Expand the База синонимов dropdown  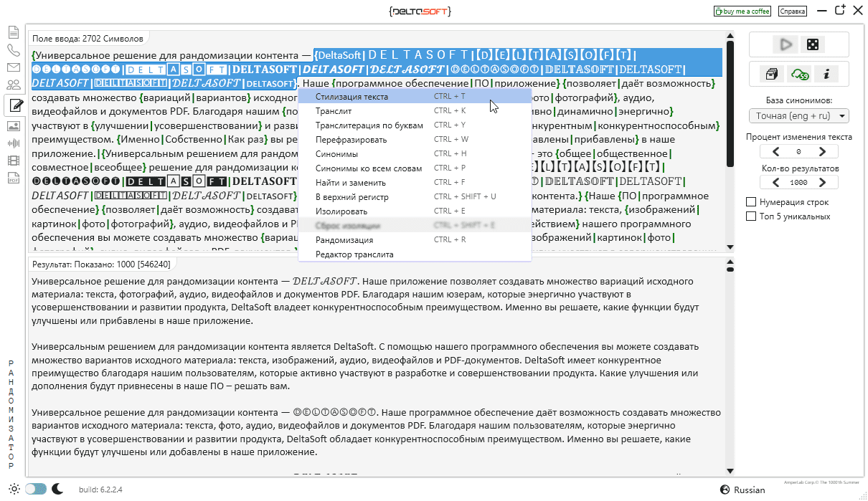tap(798, 115)
